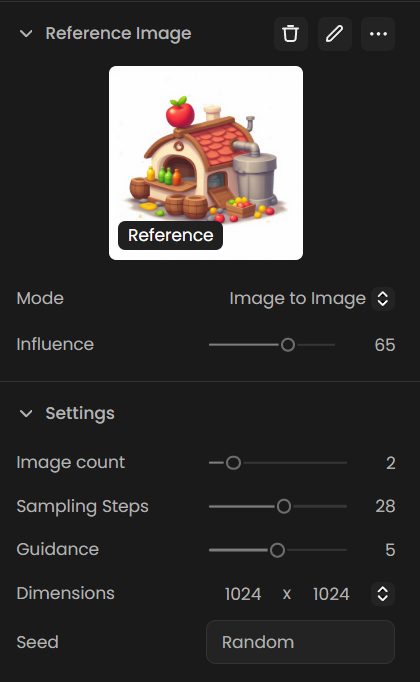Click the Guidance slider handle
Image resolution: width=420 pixels, height=682 pixels.
point(277,550)
